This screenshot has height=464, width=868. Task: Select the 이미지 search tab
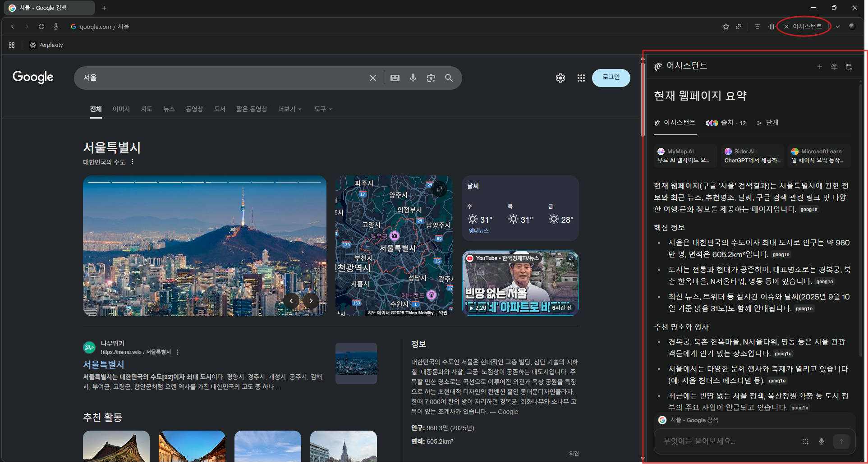[x=121, y=109]
